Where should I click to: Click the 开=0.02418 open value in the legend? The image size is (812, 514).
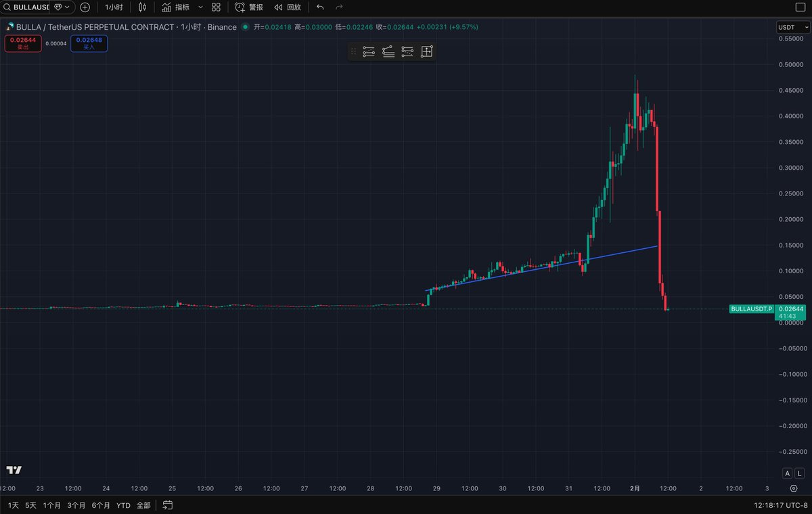pyautogui.click(x=272, y=27)
